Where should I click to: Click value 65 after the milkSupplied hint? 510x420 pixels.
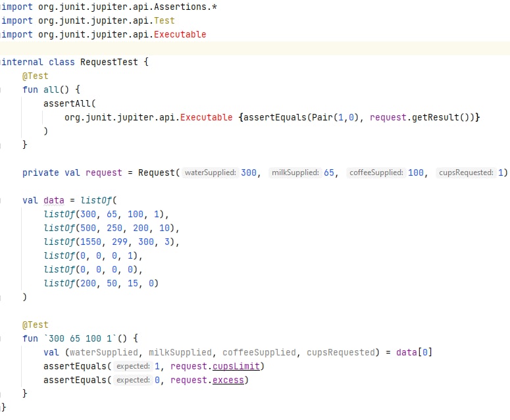329,172
